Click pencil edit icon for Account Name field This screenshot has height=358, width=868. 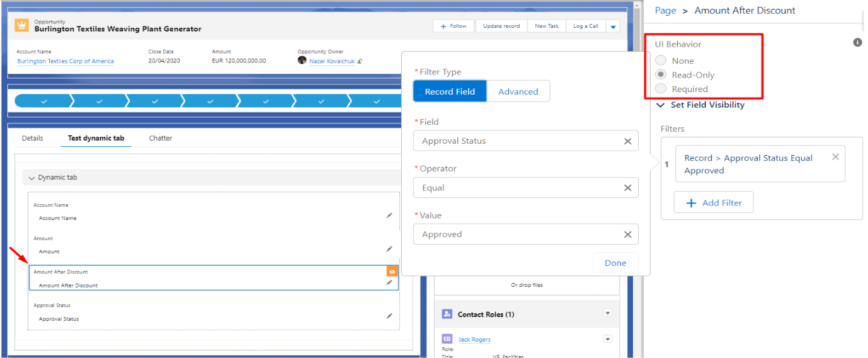pos(389,216)
